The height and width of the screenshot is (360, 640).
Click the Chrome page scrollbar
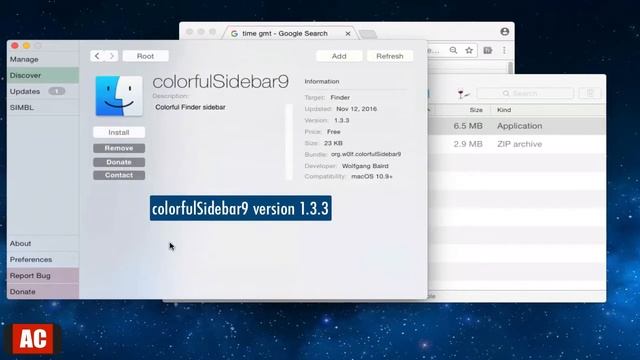click(x=510, y=68)
